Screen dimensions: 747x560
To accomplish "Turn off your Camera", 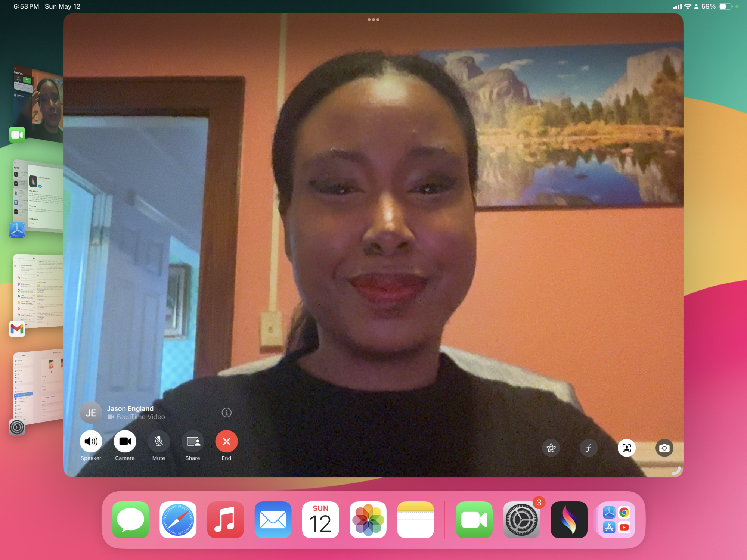I will (x=124, y=441).
